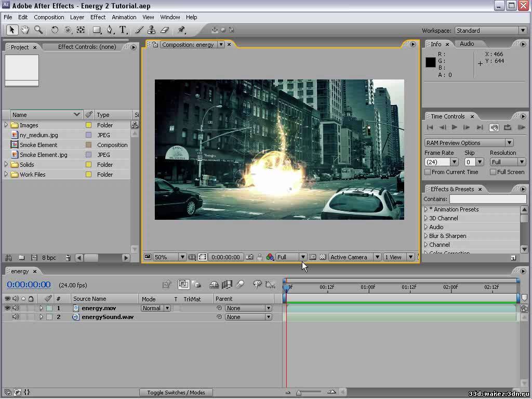Expand energy.mov layer properties

point(41,308)
